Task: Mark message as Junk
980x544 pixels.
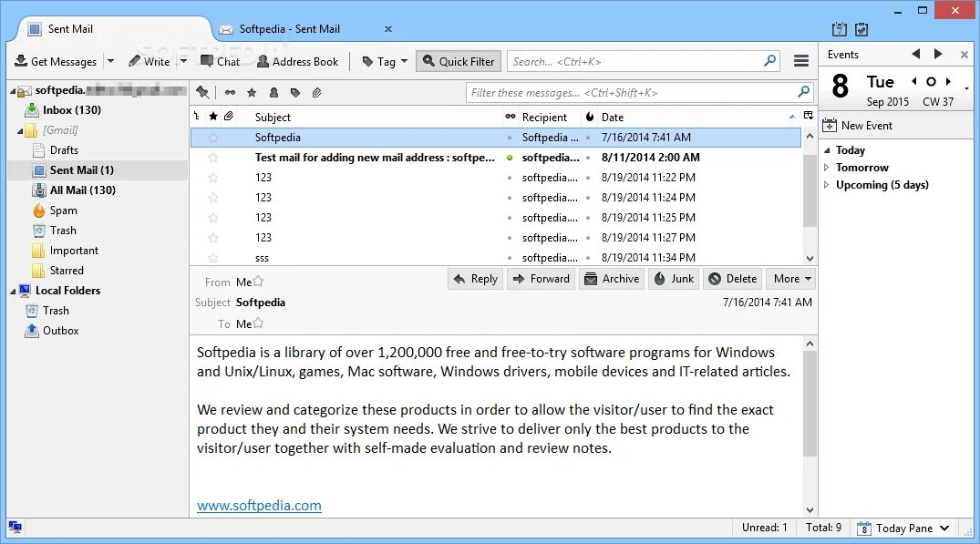Action: [x=674, y=279]
